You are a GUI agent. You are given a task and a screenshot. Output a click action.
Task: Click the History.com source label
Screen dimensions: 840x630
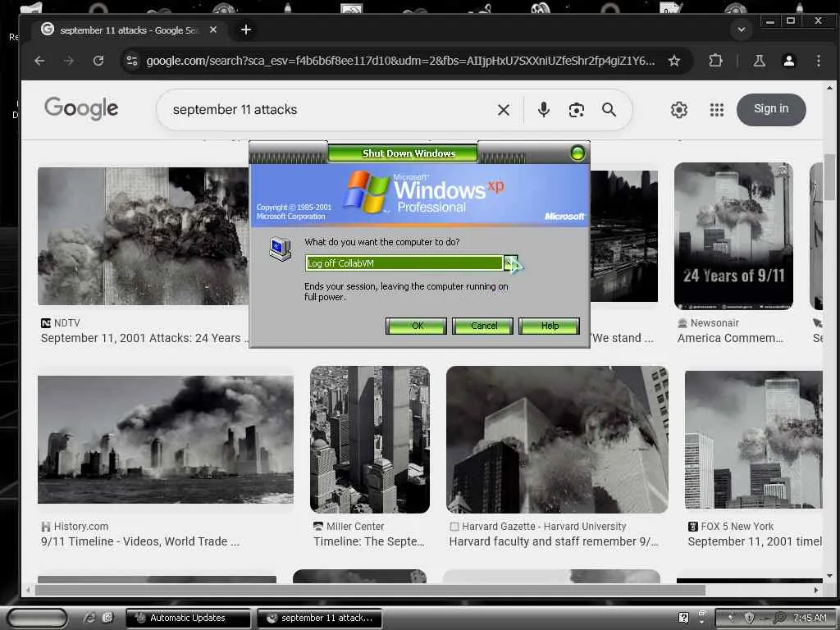(81, 527)
